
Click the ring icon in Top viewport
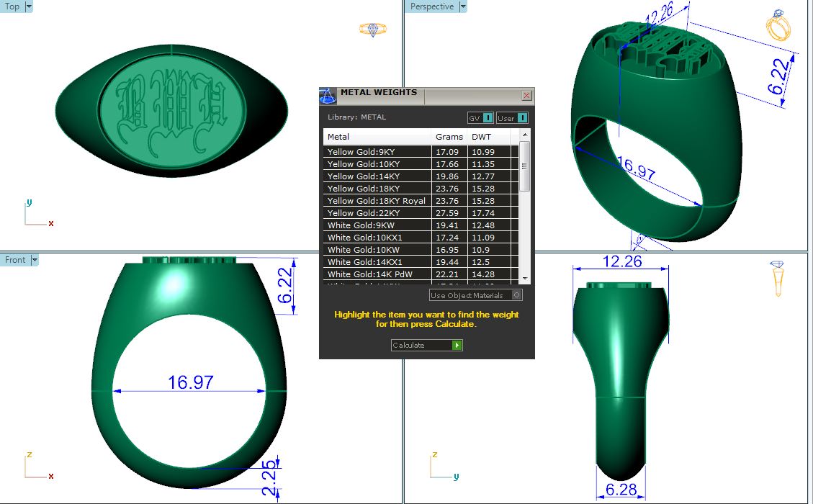[373, 30]
